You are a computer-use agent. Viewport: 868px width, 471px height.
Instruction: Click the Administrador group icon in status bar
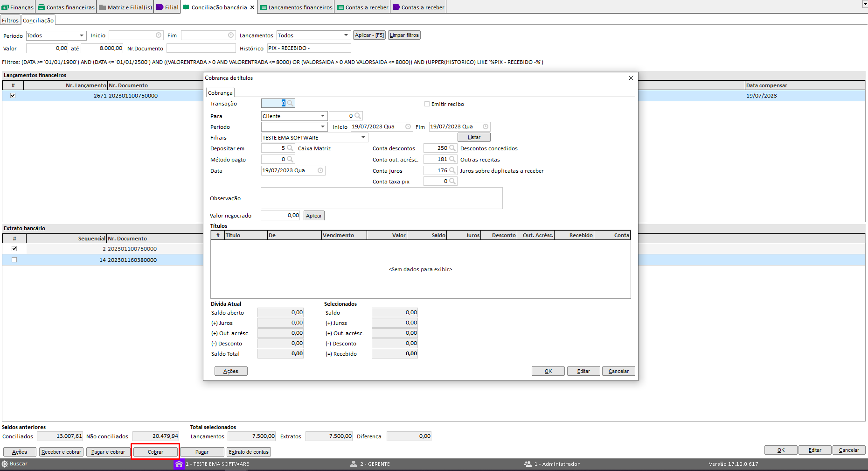tap(528, 464)
